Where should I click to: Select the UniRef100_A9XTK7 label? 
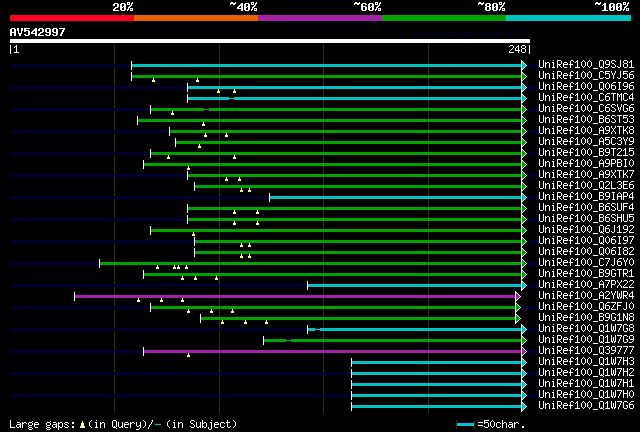[x=586, y=175]
